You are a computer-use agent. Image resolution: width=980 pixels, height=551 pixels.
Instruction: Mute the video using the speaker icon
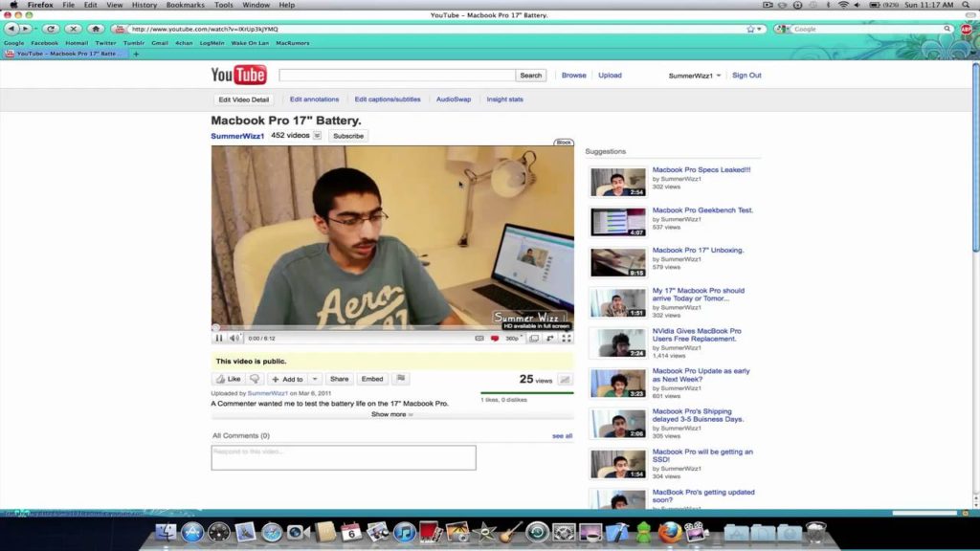pyautogui.click(x=234, y=338)
